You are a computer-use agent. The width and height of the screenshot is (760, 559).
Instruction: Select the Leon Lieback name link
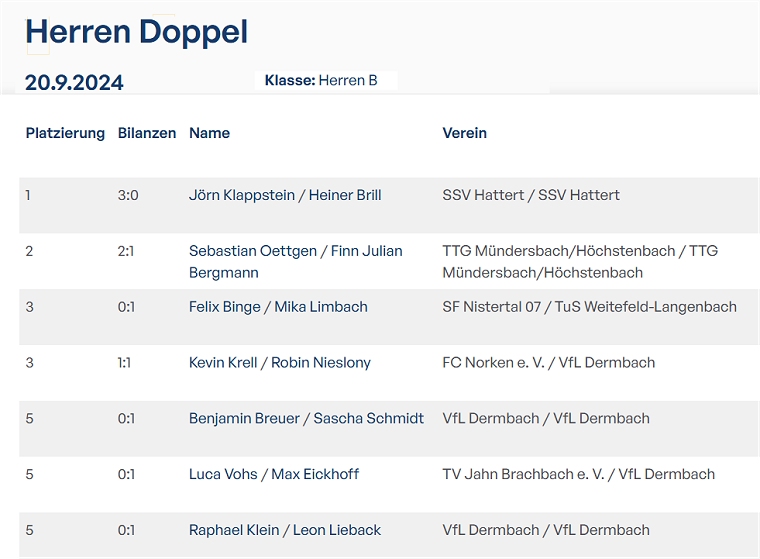pyautogui.click(x=337, y=531)
